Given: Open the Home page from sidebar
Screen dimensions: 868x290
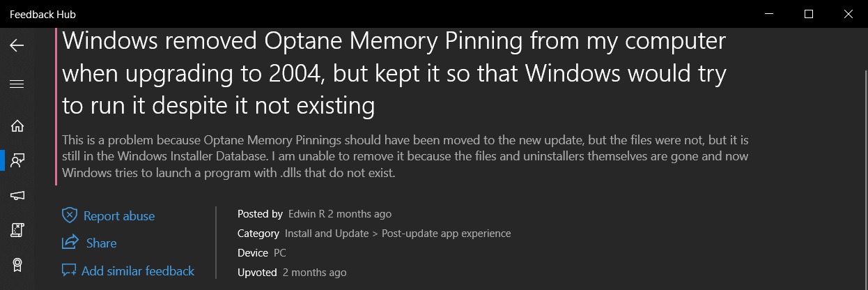Looking at the screenshot, I should pos(17,126).
